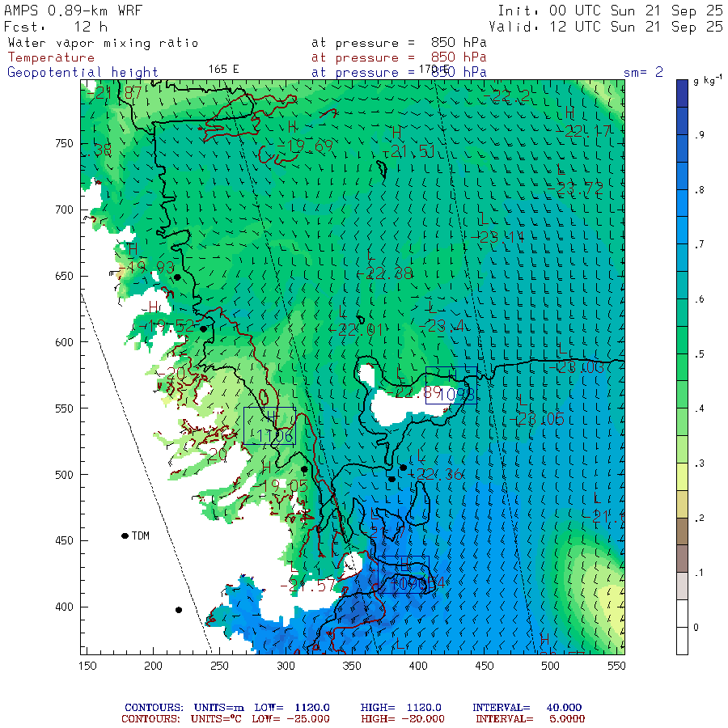Click the '0' colorbar tick label
Viewport: 728px width, 728px height.
pos(696,628)
